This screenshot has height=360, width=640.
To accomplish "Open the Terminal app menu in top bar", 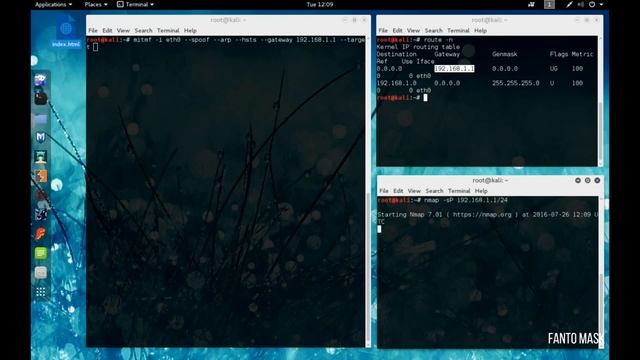I will tap(136, 4).
